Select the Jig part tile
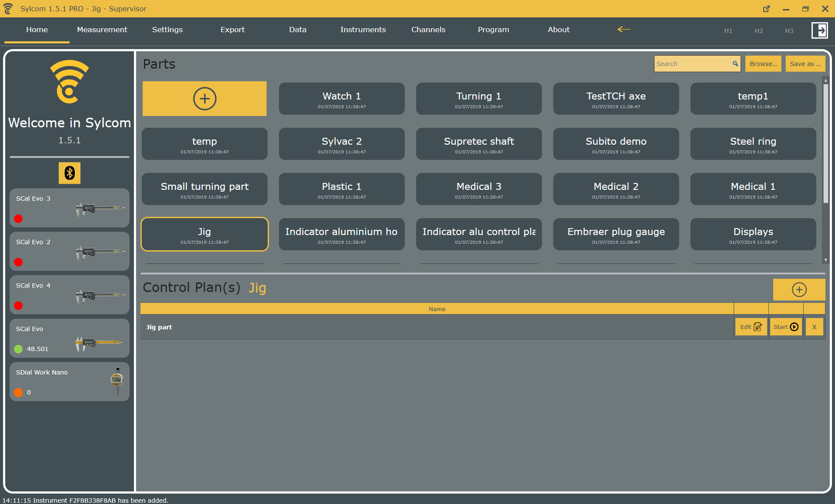 (204, 234)
